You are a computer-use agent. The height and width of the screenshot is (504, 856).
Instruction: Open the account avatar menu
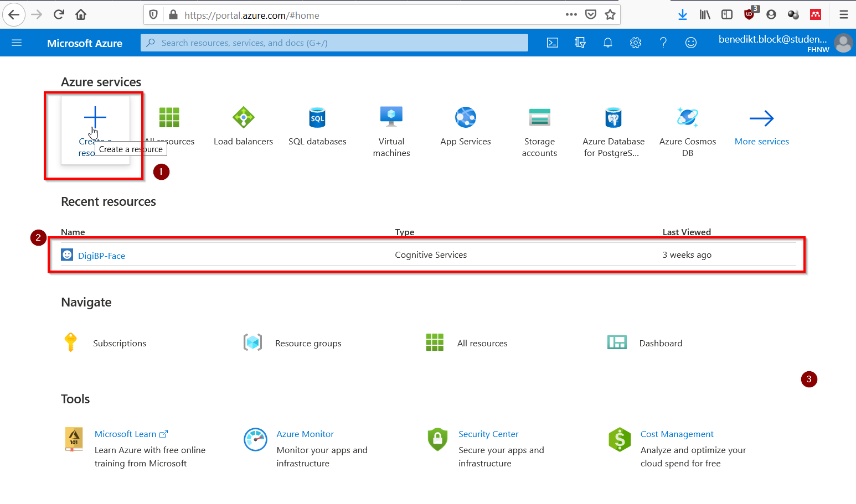pyautogui.click(x=843, y=43)
